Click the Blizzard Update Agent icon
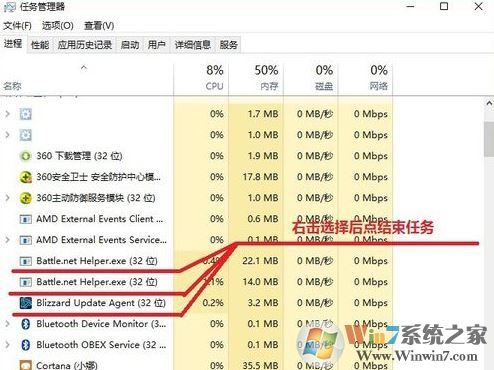Screen dimensions: 494x370 coord(26,303)
